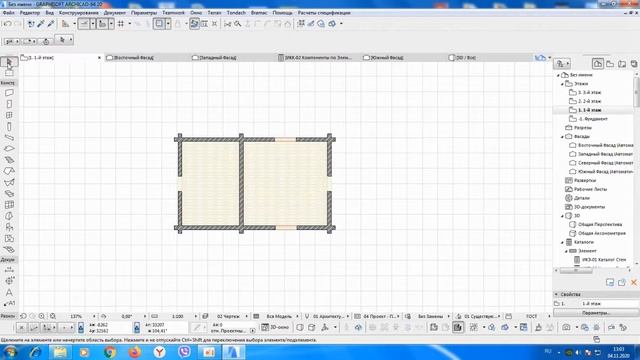The height and width of the screenshot is (360, 640).
Task: Click the Pick Up Parameters eyedropper icon
Action: [x=41, y=24]
